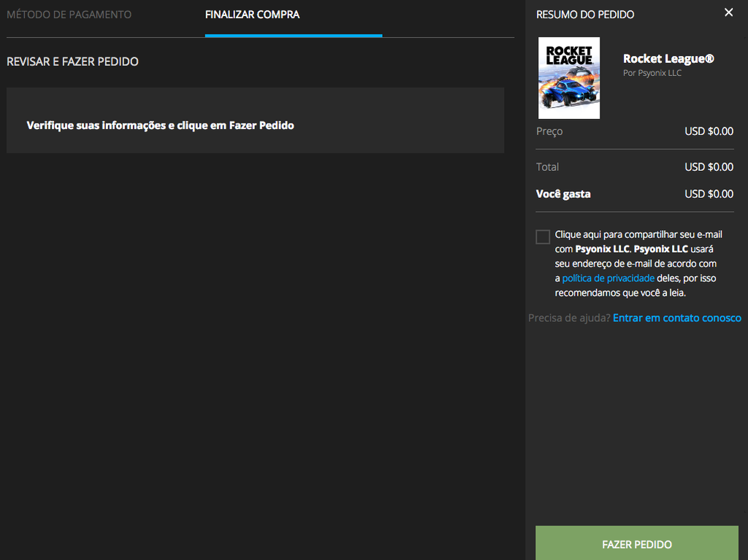Click the Revisar e Fazer Pedido heading

point(72,61)
